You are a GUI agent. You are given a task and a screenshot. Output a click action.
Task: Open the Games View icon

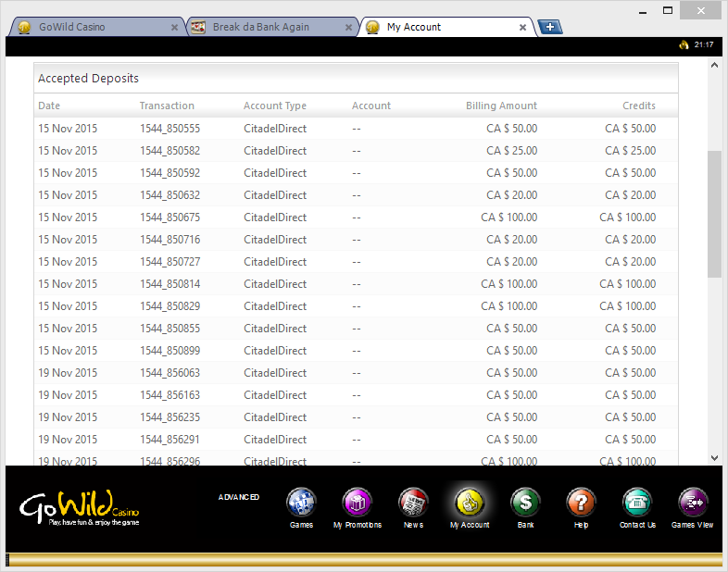[693, 503]
